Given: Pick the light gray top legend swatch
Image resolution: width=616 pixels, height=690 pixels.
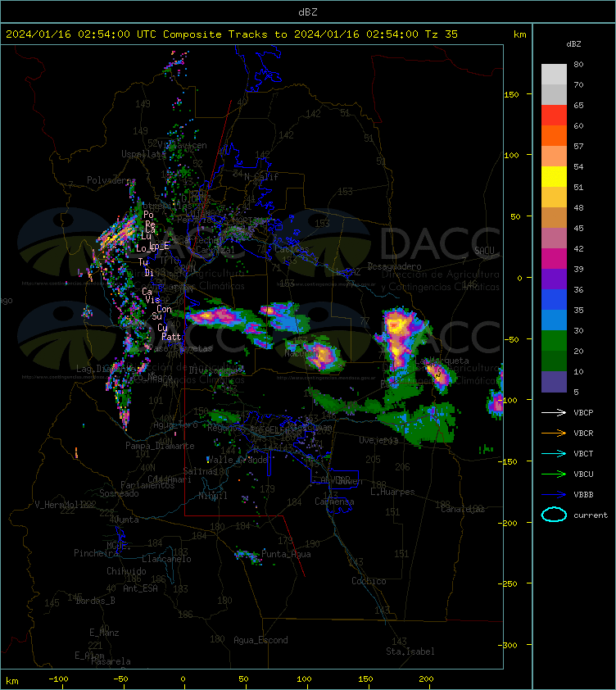Looking at the screenshot, I should [x=554, y=74].
